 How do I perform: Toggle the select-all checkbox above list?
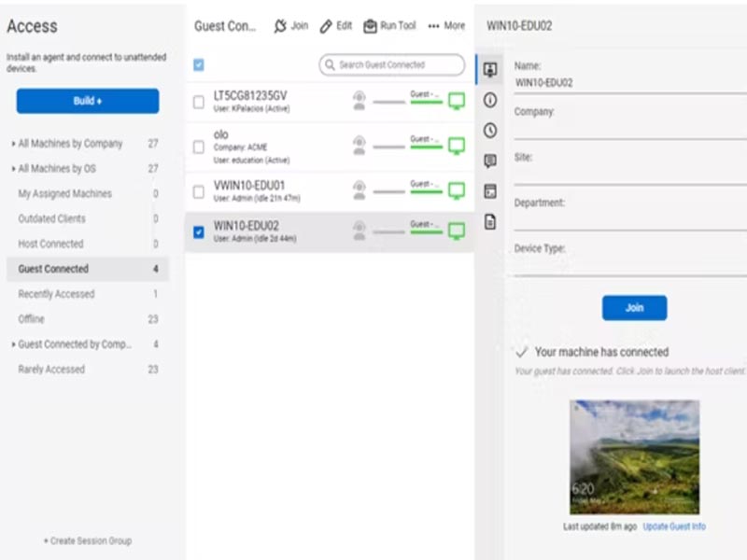pyautogui.click(x=198, y=65)
